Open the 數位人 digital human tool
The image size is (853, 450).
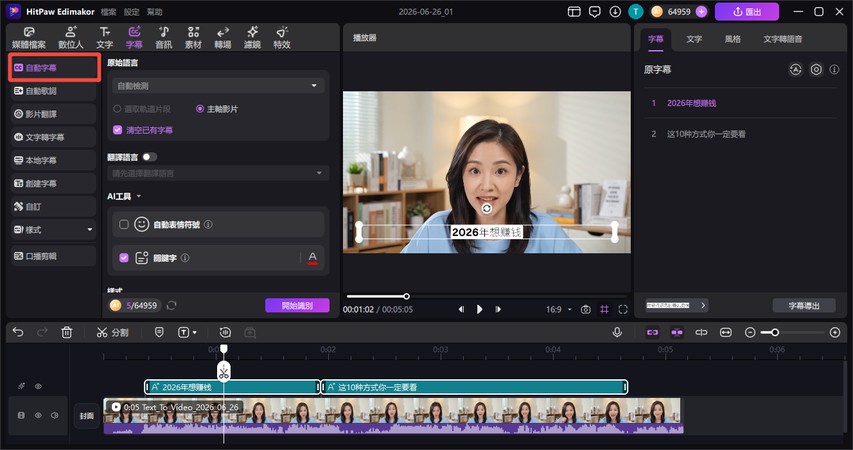click(71, 38)
